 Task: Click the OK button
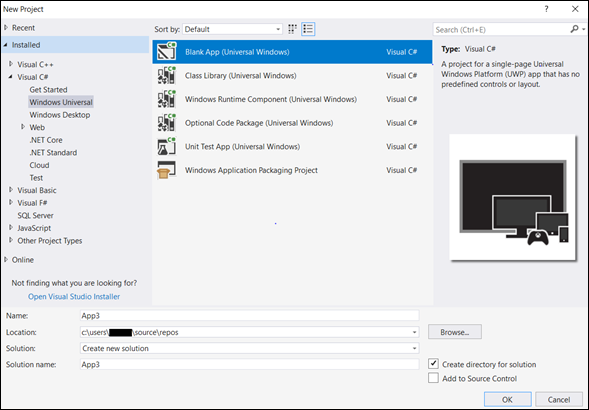[507, 399]
